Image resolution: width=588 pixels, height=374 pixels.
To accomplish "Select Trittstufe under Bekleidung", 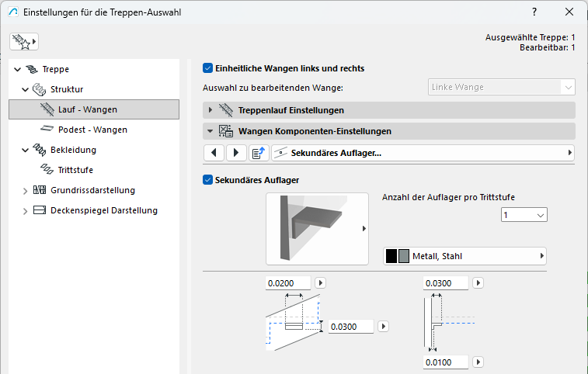I will tap(75, 169).
